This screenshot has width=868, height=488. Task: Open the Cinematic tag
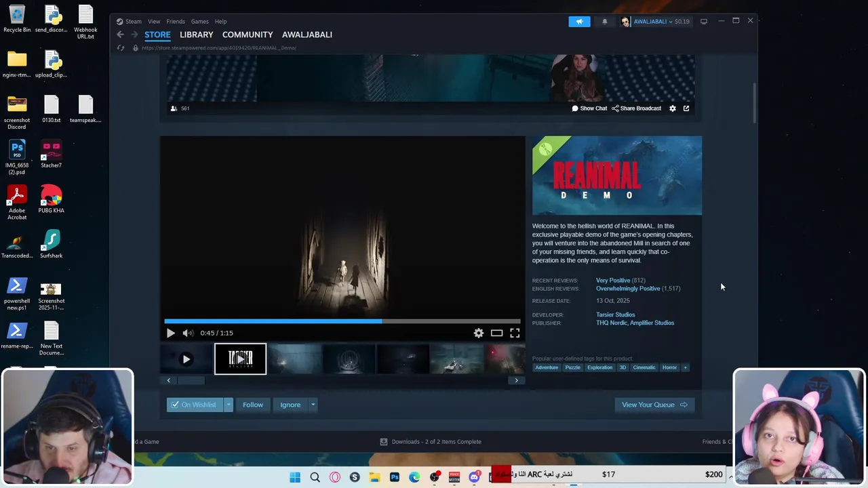(644, 367)
